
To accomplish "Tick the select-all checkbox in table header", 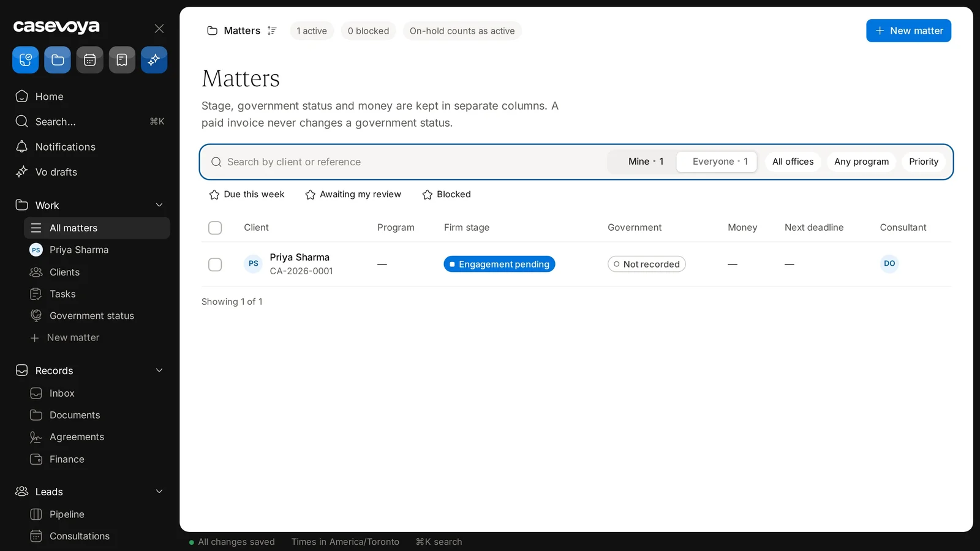I will coord(215,228).
